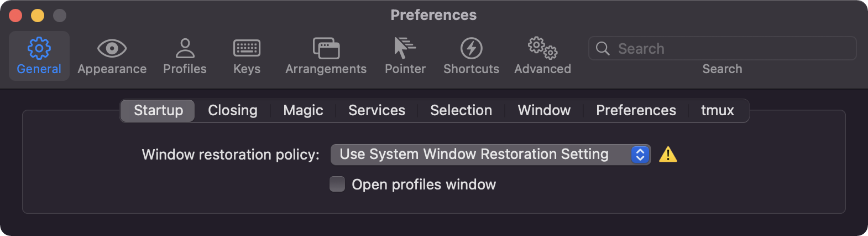
Task: Select the Appearance eye icon
Action: tap(112, 49)
